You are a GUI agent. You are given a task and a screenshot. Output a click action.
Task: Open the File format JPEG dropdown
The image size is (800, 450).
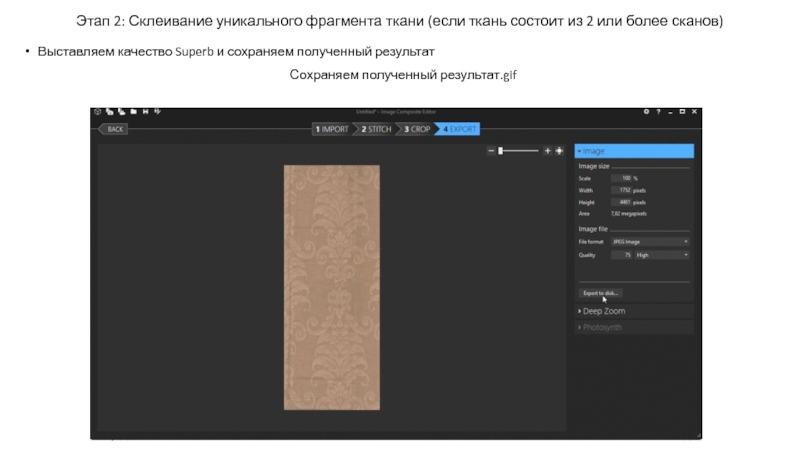pyautogui.click(x=649, y=242)
